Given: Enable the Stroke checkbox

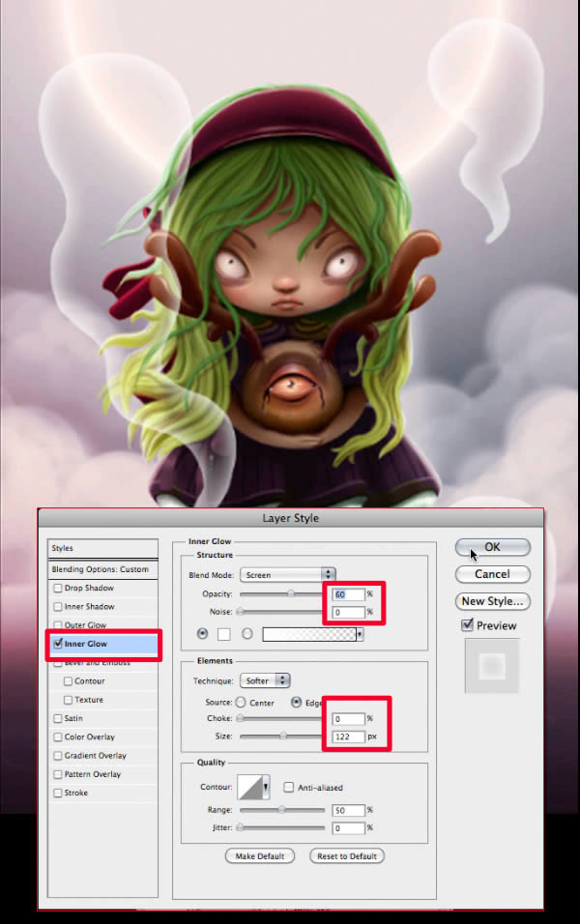Looking at the screenshot, I should coord(58,793).
